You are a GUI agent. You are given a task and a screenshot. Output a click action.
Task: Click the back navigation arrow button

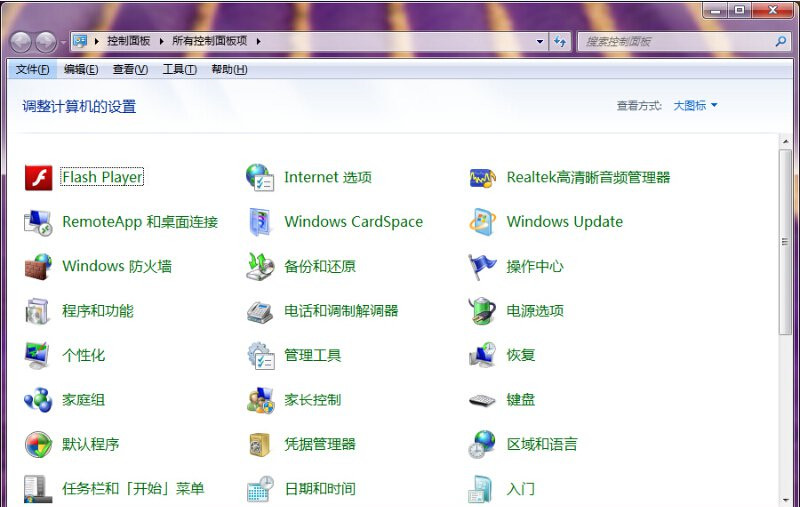(x=20, y=41)
